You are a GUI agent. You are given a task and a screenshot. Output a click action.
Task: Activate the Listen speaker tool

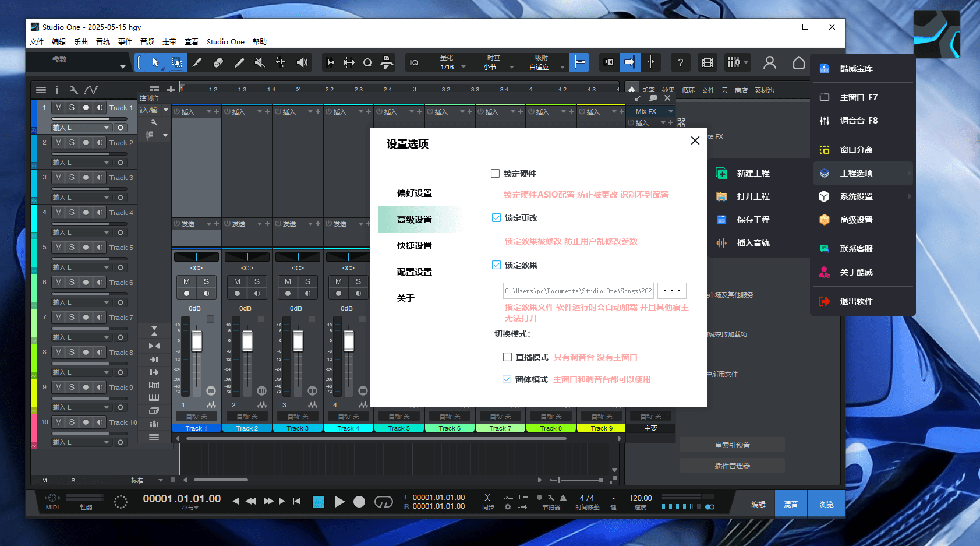tap(302, 62)
